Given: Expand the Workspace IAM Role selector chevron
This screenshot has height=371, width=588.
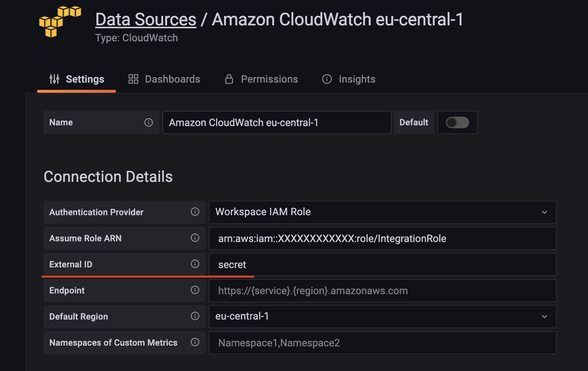Looking at the screenshot, I should 544,212.
